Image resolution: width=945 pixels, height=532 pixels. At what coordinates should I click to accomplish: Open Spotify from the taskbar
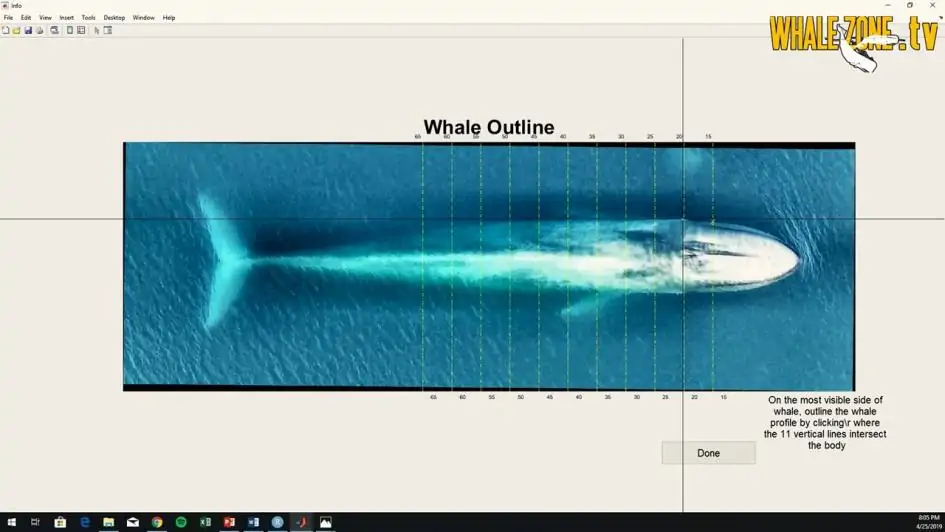pyautogui.click(x=181, y=522)
